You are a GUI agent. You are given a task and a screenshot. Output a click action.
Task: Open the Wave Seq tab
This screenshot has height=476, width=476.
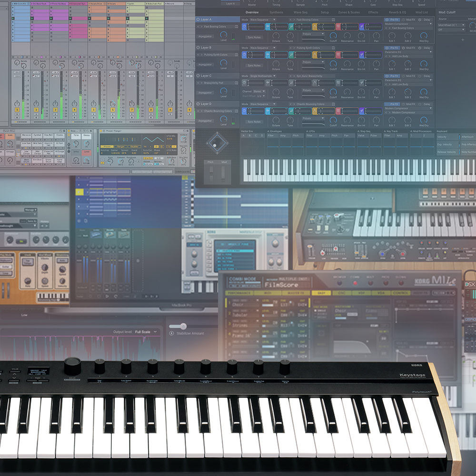point(300,12)
